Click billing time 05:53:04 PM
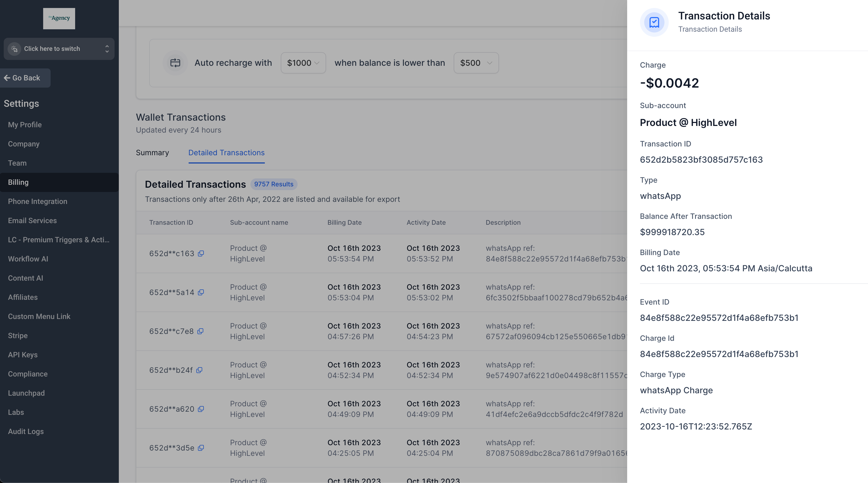Screen dimensions: 868x483 click(x=351, y=298)
